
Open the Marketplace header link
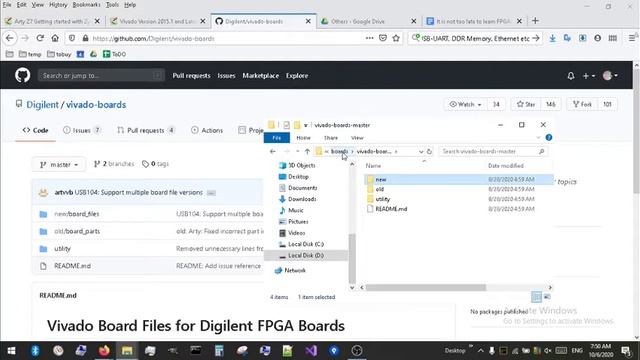coord(260,76)
